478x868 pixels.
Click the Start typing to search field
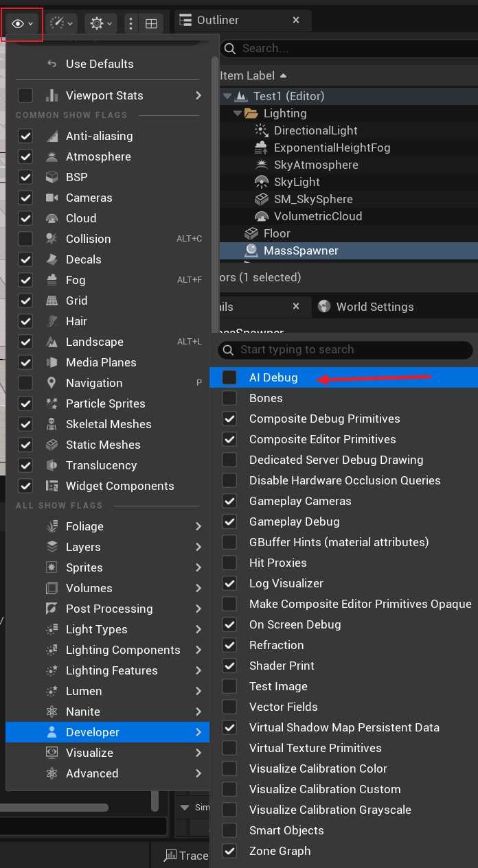pyautogui.click(x=350, y=350)
